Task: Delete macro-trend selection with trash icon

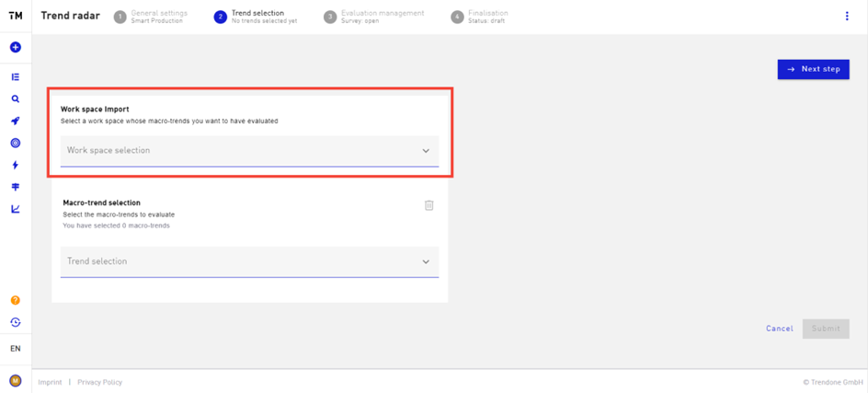Action: tap(429, 205)
